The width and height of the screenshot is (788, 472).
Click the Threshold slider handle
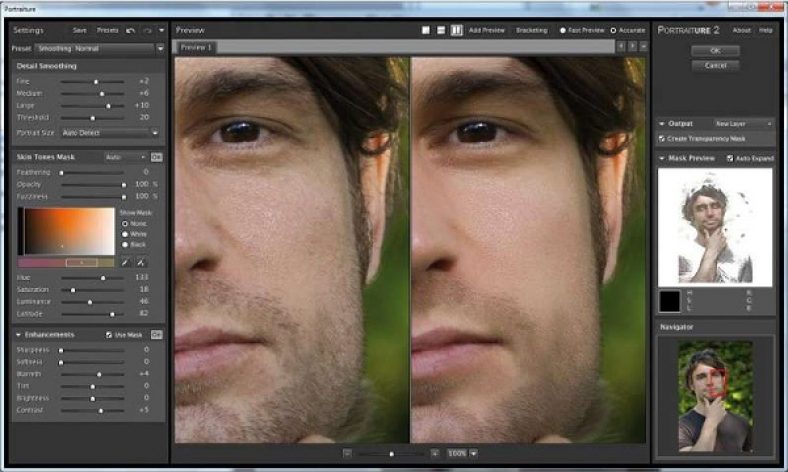tap(92, 118)
